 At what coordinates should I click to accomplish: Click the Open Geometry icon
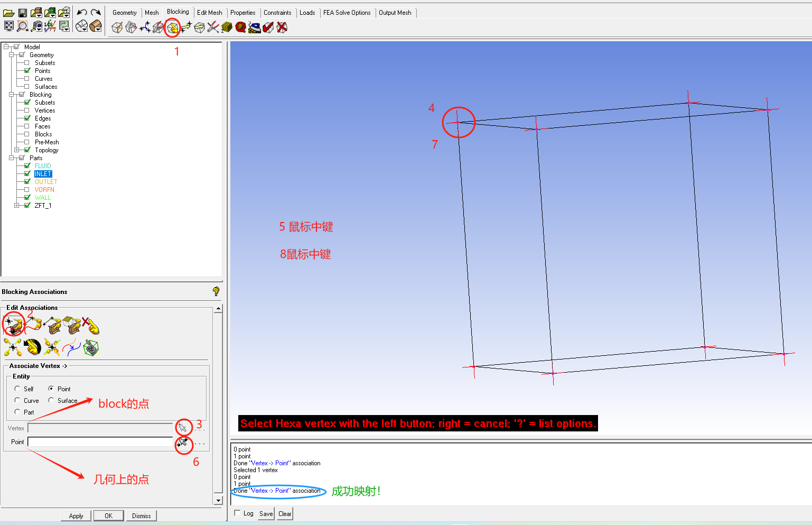pos(36,13)
